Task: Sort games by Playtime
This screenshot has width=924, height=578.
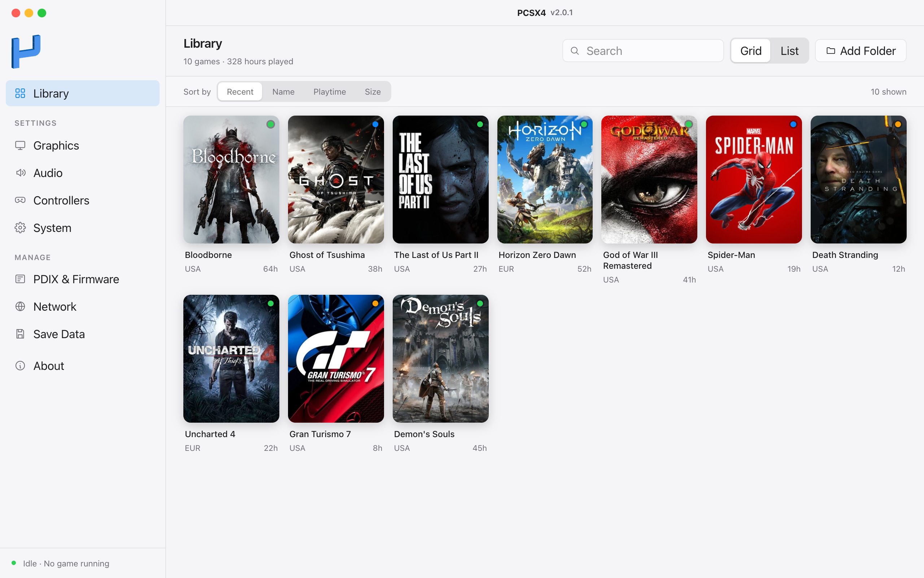Action: (330, 92)
